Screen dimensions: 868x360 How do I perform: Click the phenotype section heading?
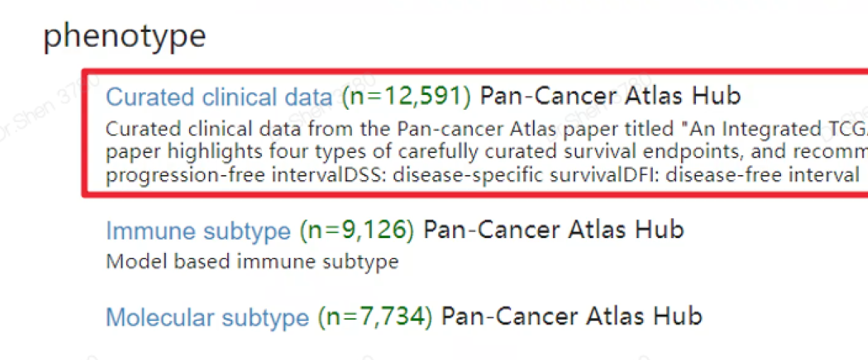pos(125,36)
